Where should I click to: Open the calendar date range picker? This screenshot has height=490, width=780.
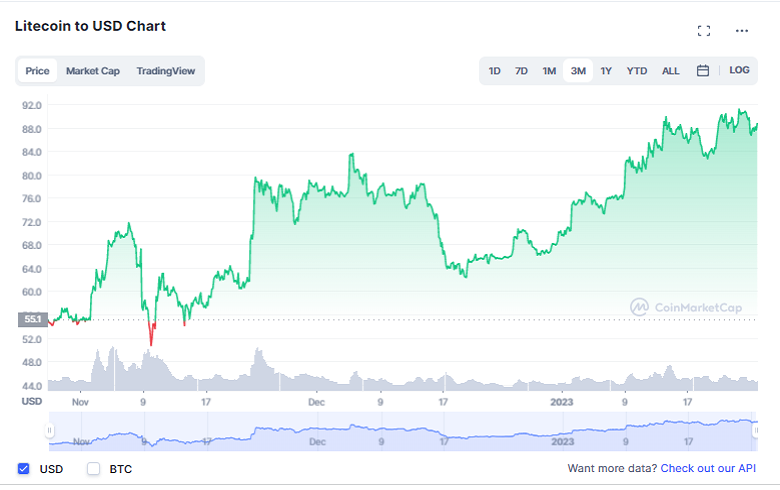[x=702, y=71]
